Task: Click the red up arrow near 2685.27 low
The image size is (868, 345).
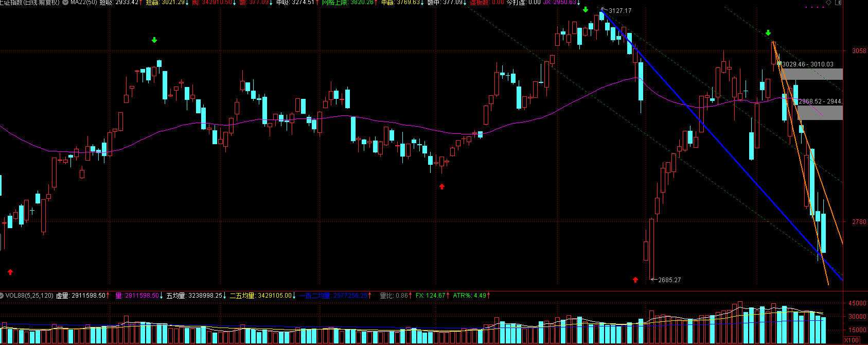Action: pos(635,280)
